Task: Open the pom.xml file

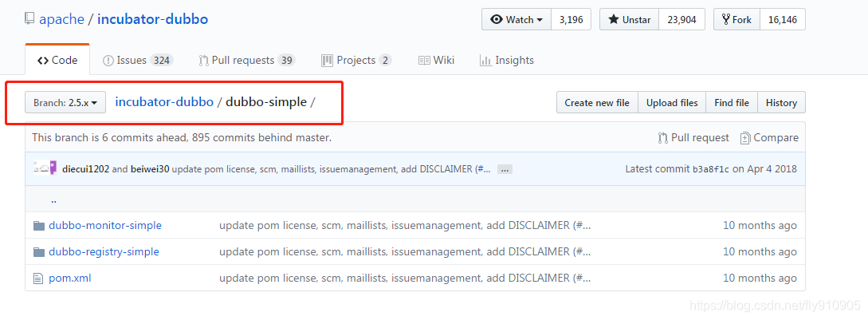Action: [70, 278]
